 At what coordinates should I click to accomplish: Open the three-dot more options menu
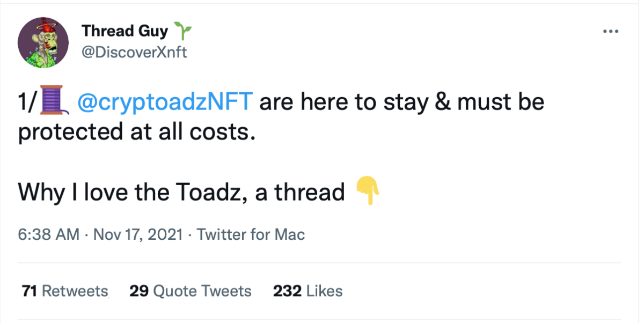tap(611, 32)
